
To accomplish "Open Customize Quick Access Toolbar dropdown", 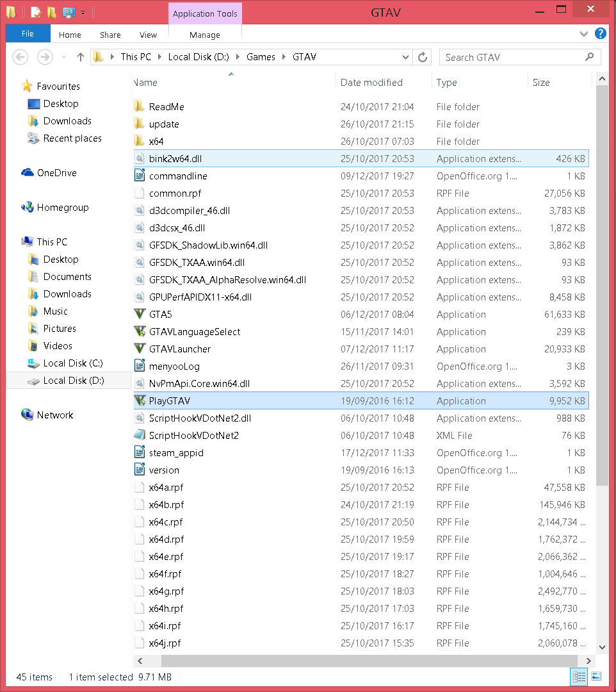I will [83, 13].
